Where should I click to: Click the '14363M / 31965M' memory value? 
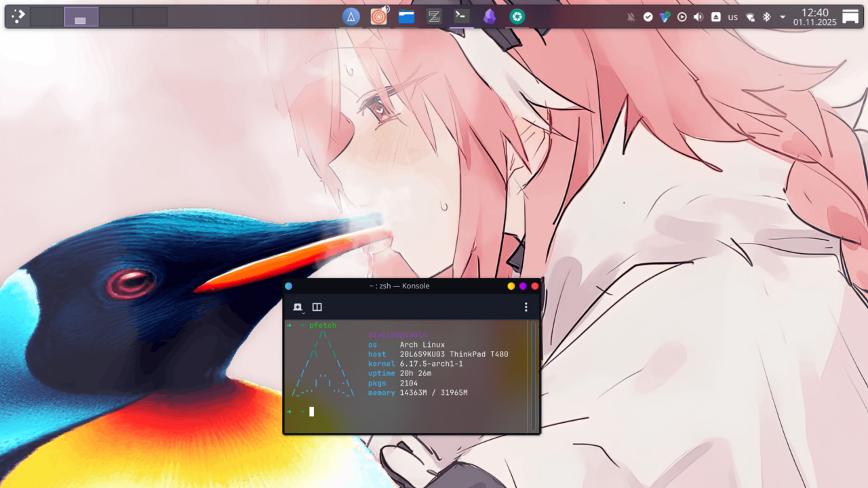pyautogui.click(x=433, y=393)
